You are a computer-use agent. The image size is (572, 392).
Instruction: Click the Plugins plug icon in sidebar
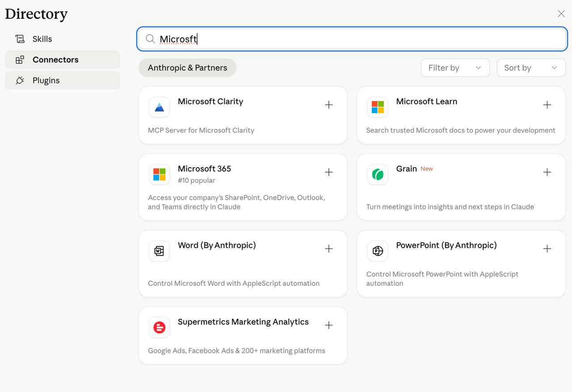[x=20, y=80]
